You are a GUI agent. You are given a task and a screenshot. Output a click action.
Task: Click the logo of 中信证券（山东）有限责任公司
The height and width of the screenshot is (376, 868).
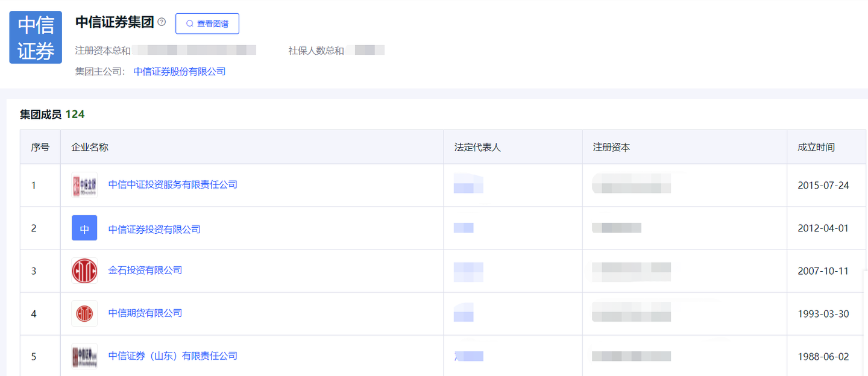[x=84, y=356]
